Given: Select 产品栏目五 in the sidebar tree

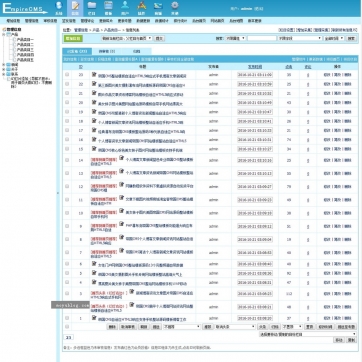Looking at the screenshot, I should (25, 60).
